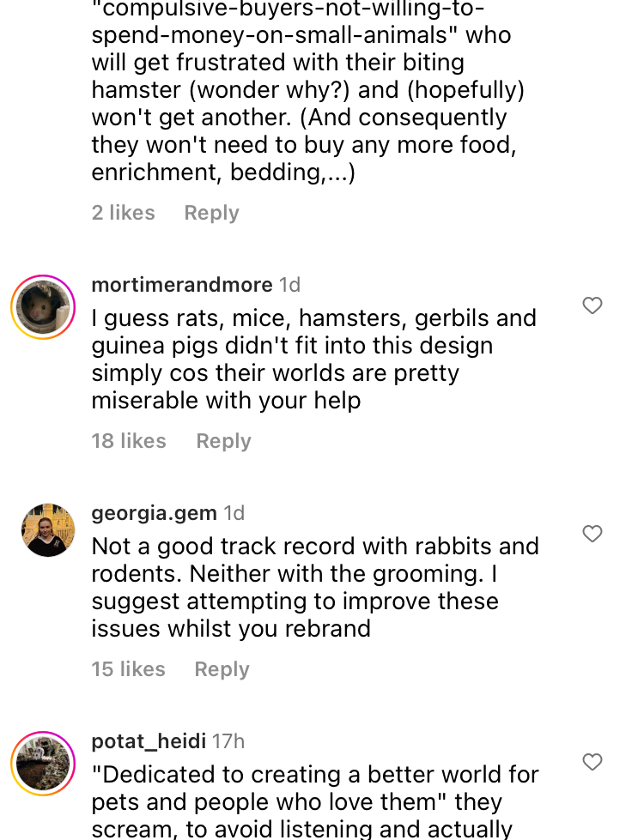Viewport: 644px width, 840px height.
Task: Reply to the comment with 2 likes
Action: [x=211, y=213]
